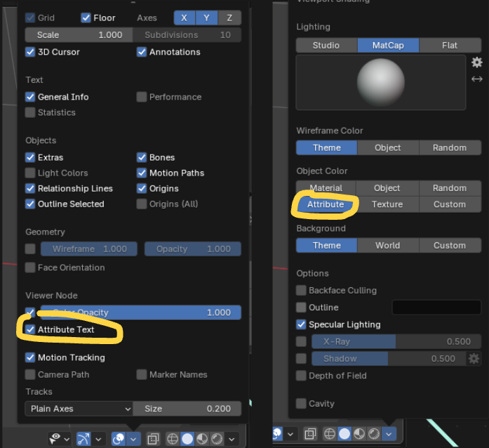This screenshot has width=489, height=448.
Task: Enable the Light Colors checkbox
Action: point(30,173)
